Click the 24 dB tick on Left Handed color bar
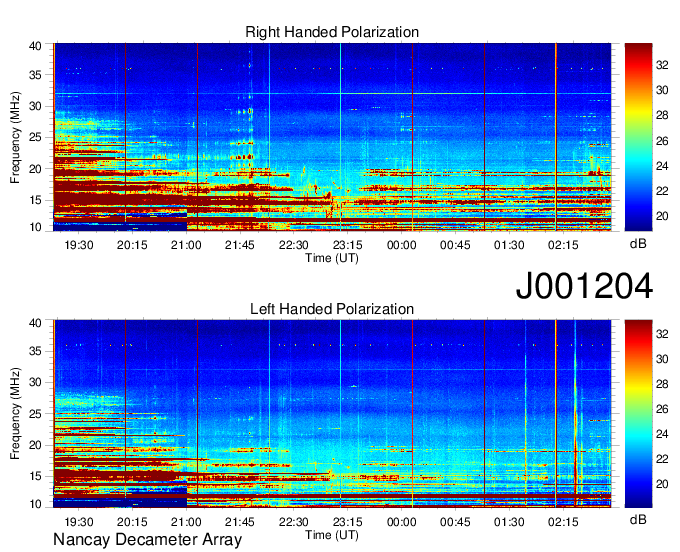Screen dimensions: 680x552 point(662,434)
